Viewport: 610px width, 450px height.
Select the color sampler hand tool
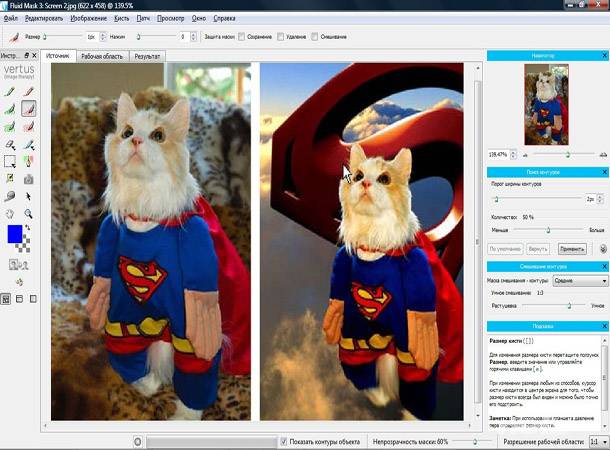[28, 161]
